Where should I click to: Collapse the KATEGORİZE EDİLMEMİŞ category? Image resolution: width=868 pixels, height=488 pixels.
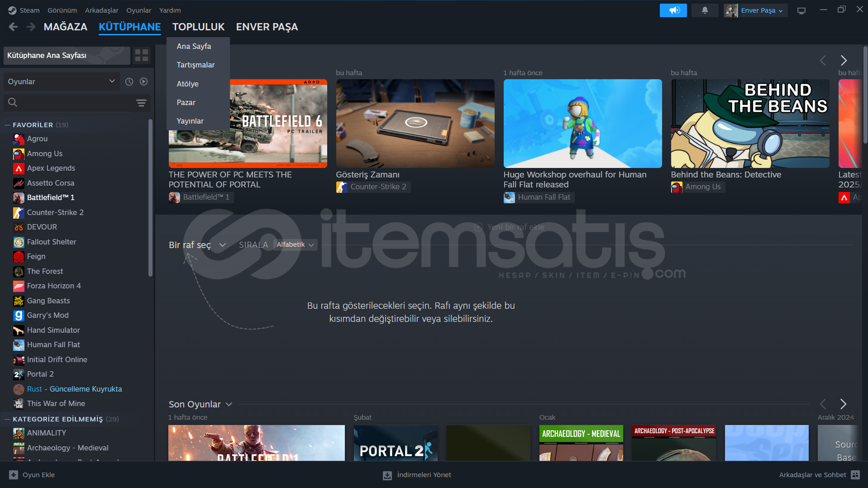7,419
